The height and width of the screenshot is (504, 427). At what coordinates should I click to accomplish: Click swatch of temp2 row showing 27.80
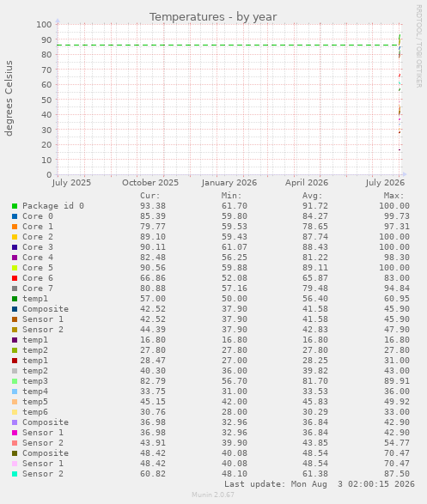(x=15, y=350)
